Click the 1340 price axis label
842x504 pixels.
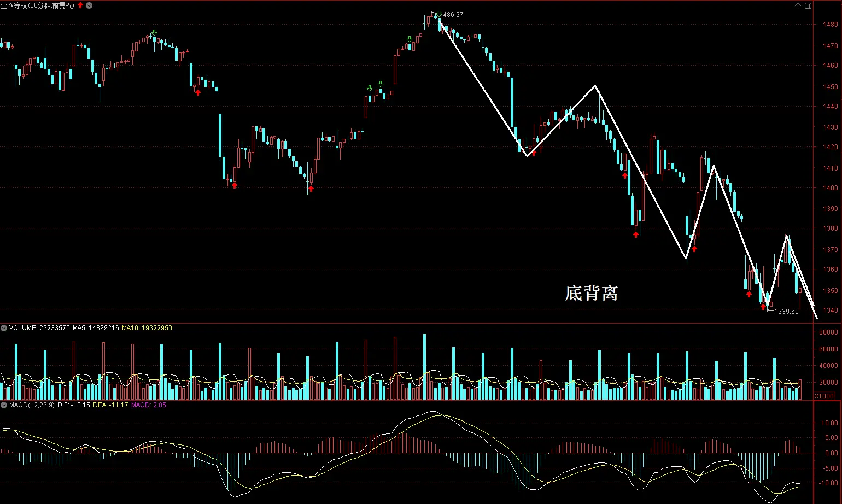click(x=831, y=310)
